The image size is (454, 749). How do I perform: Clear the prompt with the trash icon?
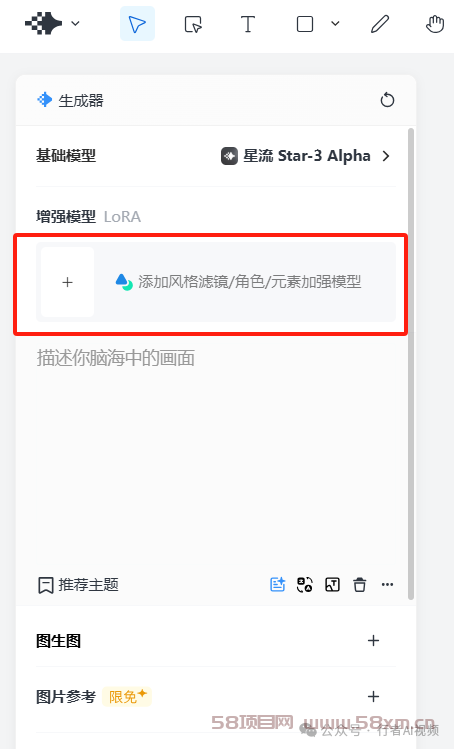[359, 584]
